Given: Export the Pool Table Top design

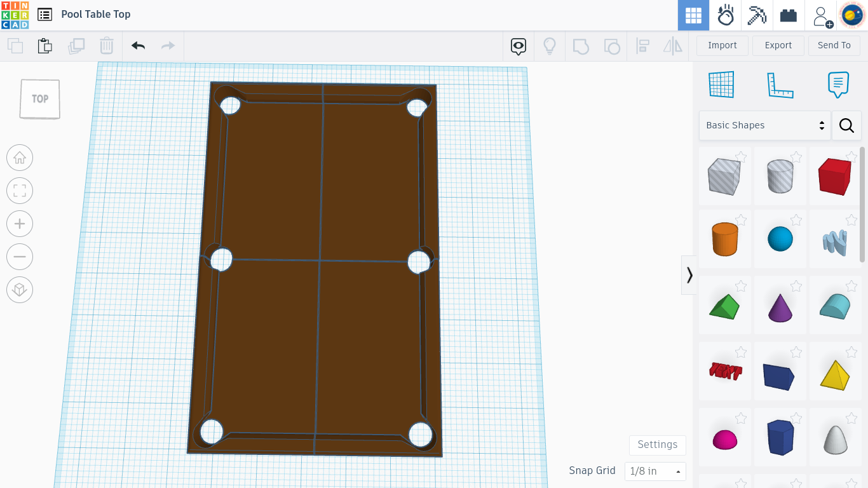Looking at the screenshot, I should 778,45.
